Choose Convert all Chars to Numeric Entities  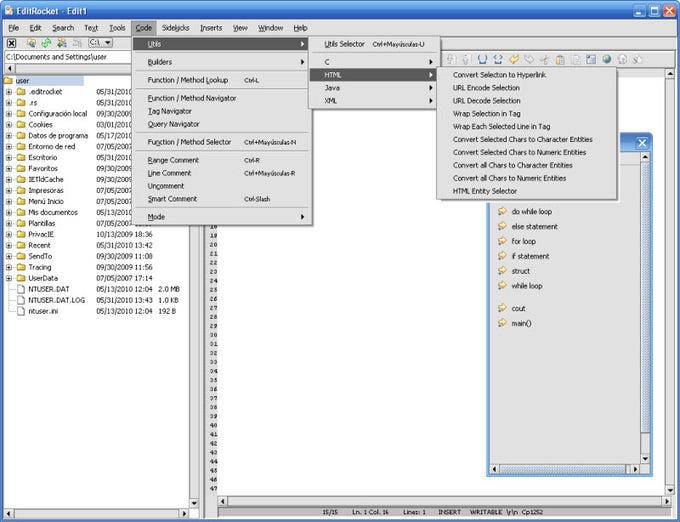526,178
